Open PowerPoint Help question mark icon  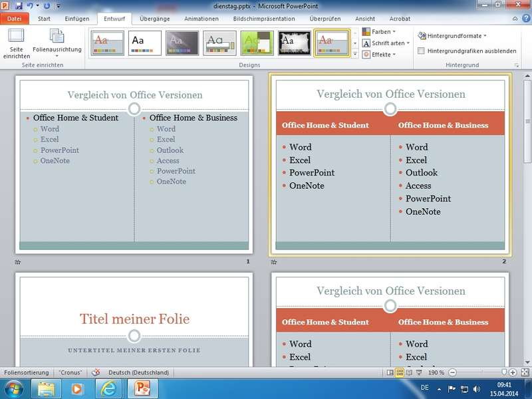(x=527, y=19)
